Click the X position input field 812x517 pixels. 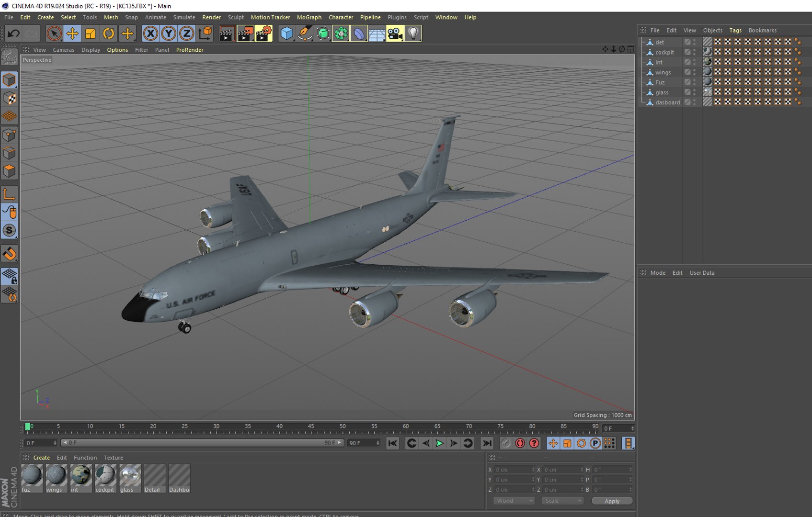coord(514,470)
